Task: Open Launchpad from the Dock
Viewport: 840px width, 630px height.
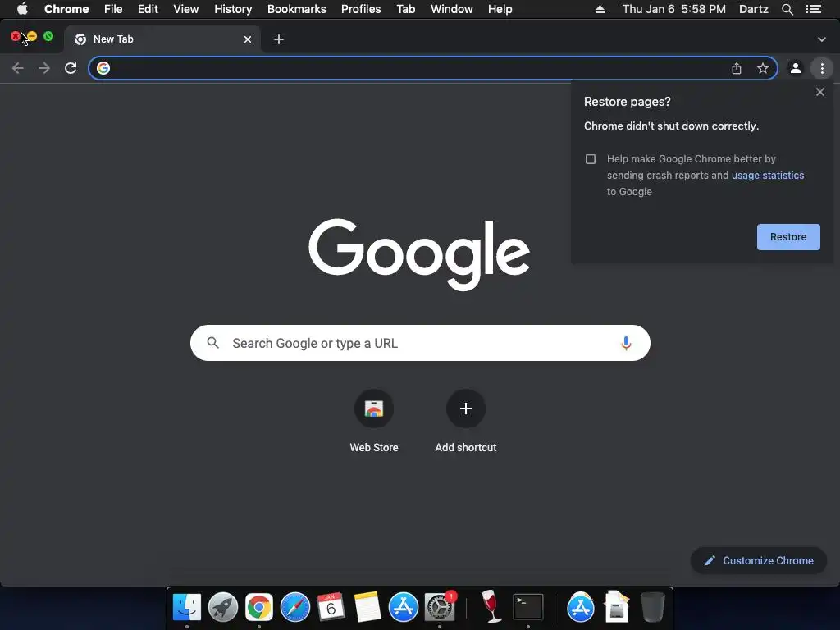Action: (x=223, y=608)
